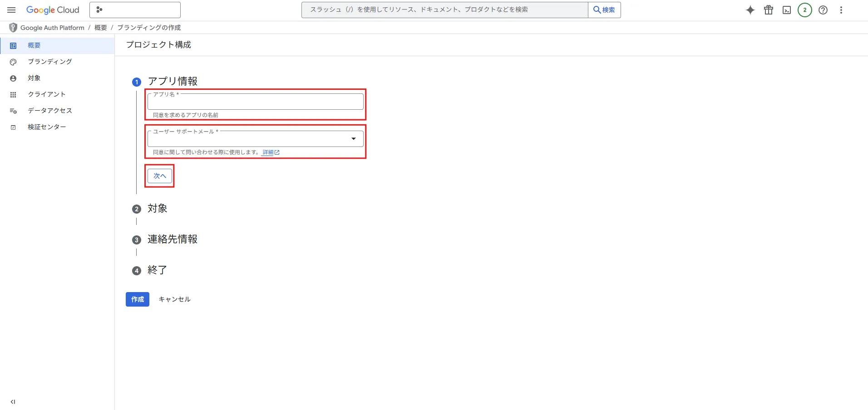Click the クライアント grid icon
The width and height of the screenshot is (868, 410).
coord(13,94)
